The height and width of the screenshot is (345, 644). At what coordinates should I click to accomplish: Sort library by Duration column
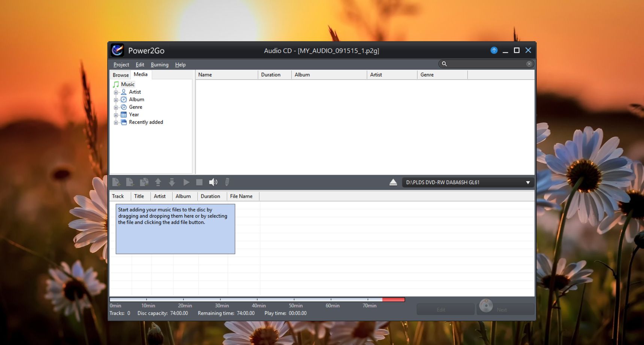(x=274, y=75)
